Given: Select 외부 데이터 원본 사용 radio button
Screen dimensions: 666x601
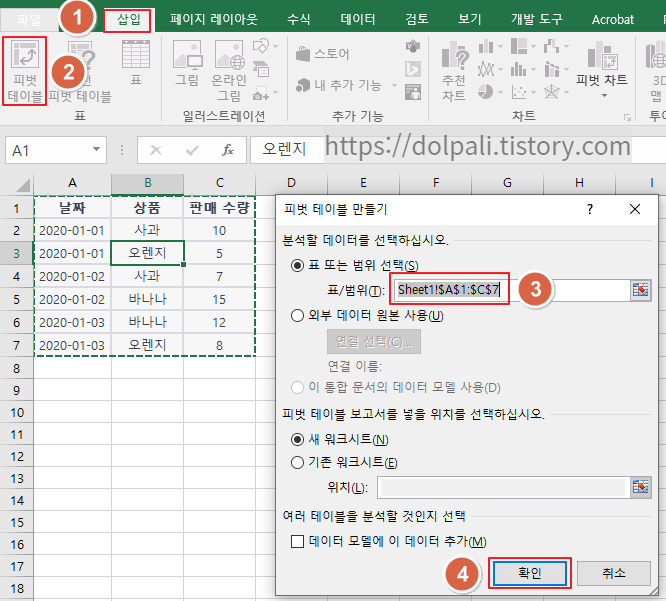Looking at the screenshot, I should [x=297, y=316].
